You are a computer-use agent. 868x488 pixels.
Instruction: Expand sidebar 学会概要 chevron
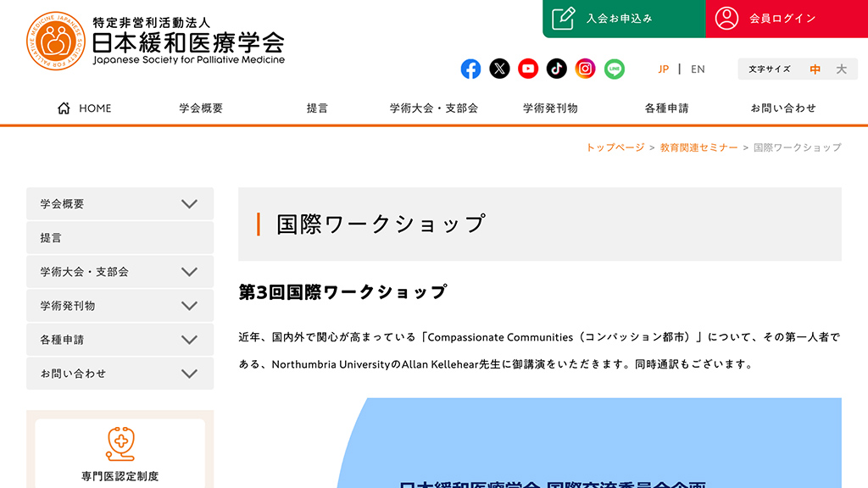(x=189, y=204)
